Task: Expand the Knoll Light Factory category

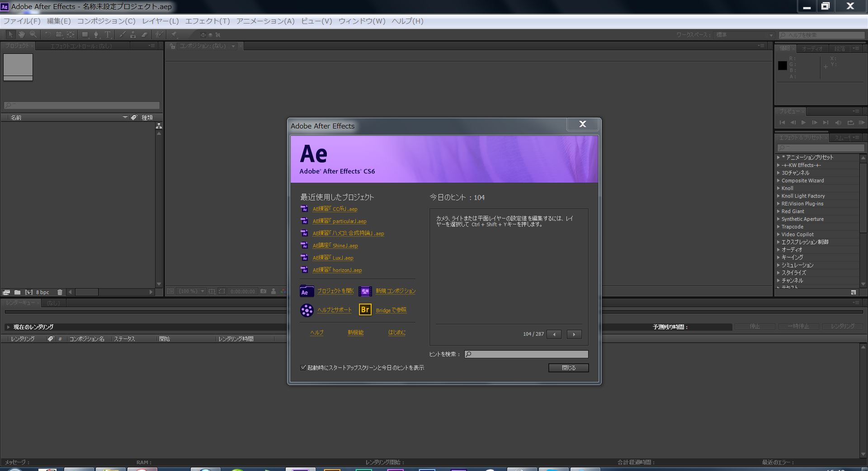Action: pos(778,196)
